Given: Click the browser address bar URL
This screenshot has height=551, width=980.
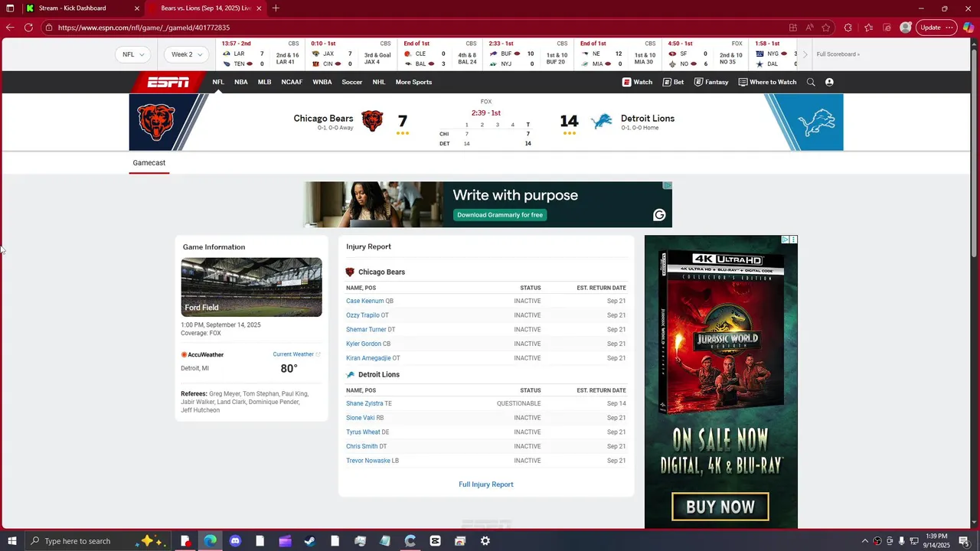Looking at the screenshot, I should (144, 28).
